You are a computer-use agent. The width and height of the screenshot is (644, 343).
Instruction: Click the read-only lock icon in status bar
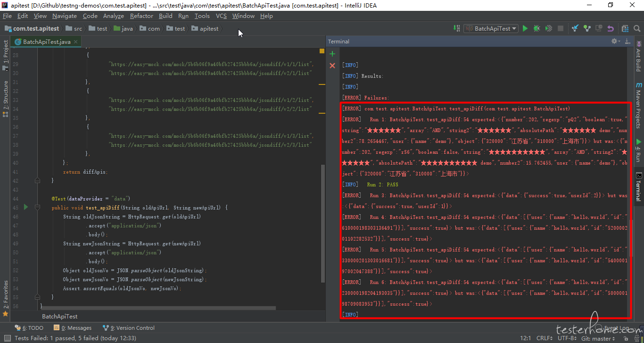click(x=625, y=338)
